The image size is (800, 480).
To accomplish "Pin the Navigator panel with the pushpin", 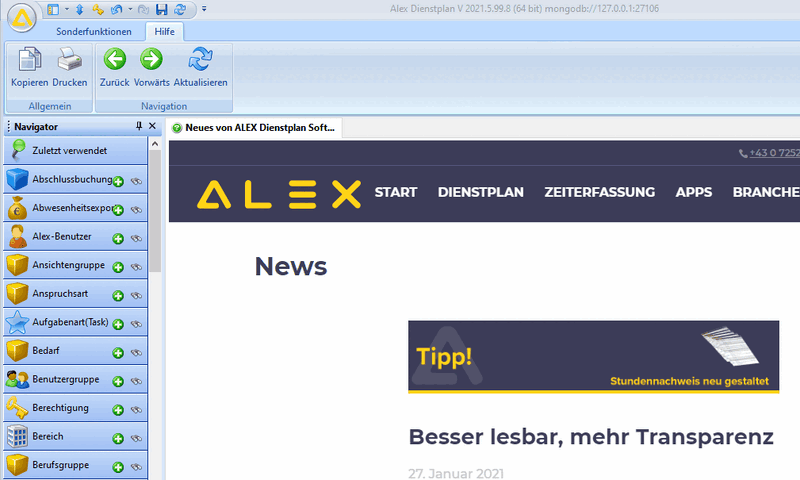I will tap(139, 126).
